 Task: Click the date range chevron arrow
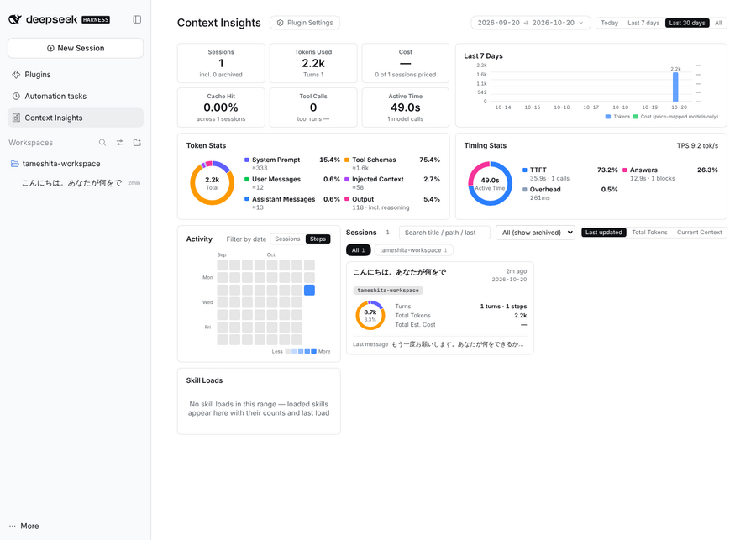pyautogui.click(x=581, y=23)
